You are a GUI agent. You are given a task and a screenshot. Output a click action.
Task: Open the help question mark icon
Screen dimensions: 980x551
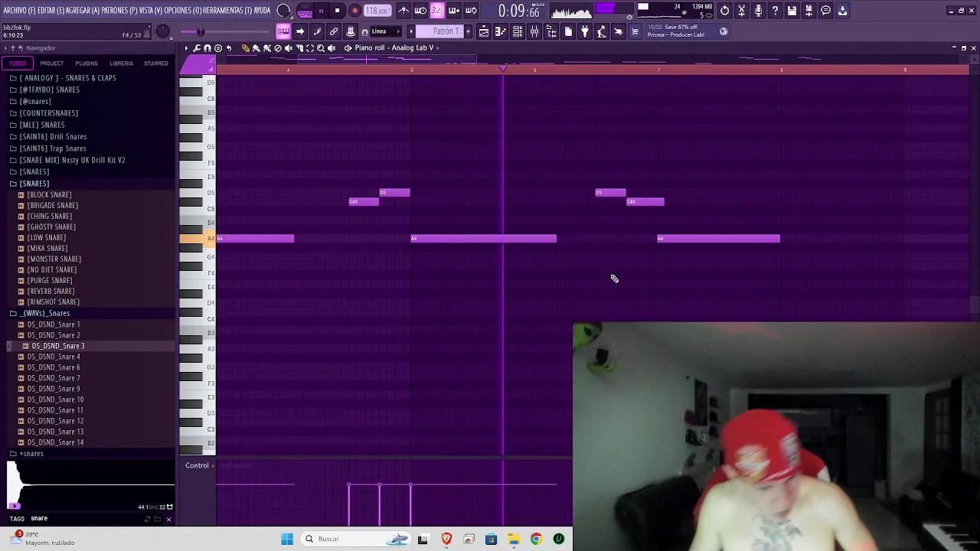click(x=775, y=11)
